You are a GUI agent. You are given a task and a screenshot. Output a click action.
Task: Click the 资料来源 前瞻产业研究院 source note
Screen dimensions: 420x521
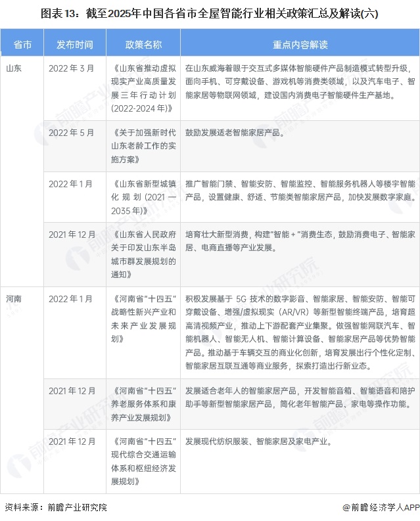pyautogui.click(x=55, y=508)
